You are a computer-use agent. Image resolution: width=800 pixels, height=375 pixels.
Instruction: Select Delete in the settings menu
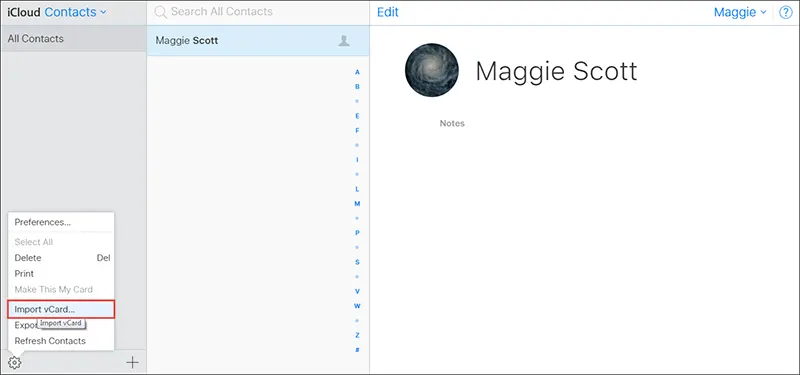61,258
